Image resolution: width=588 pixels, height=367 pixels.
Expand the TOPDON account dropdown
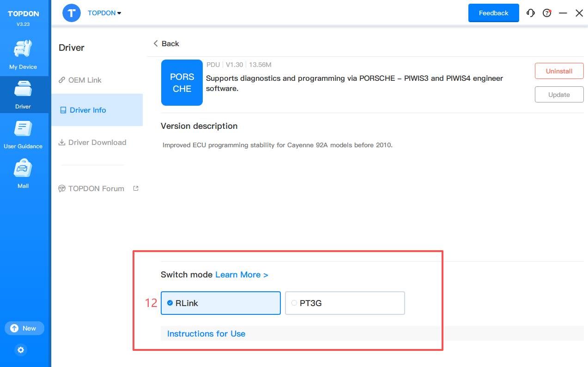click(104, 13)
